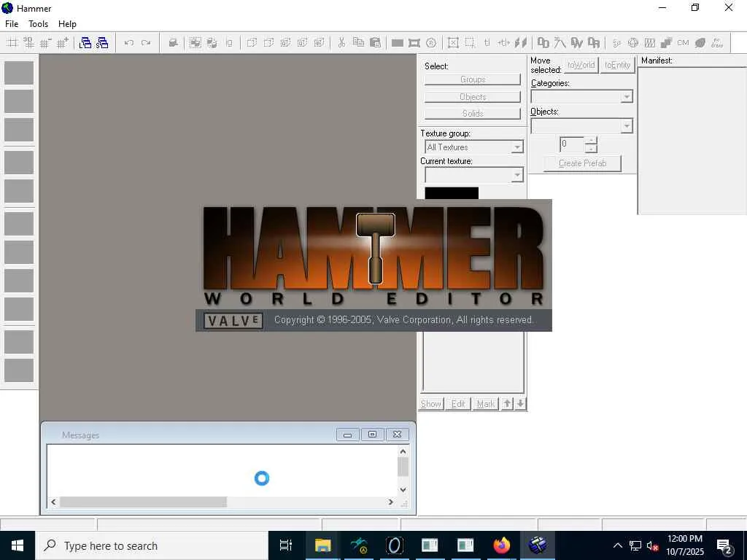Click the smaller grid (minus) icon
747x560 pixels.
(x=45, y=43)
